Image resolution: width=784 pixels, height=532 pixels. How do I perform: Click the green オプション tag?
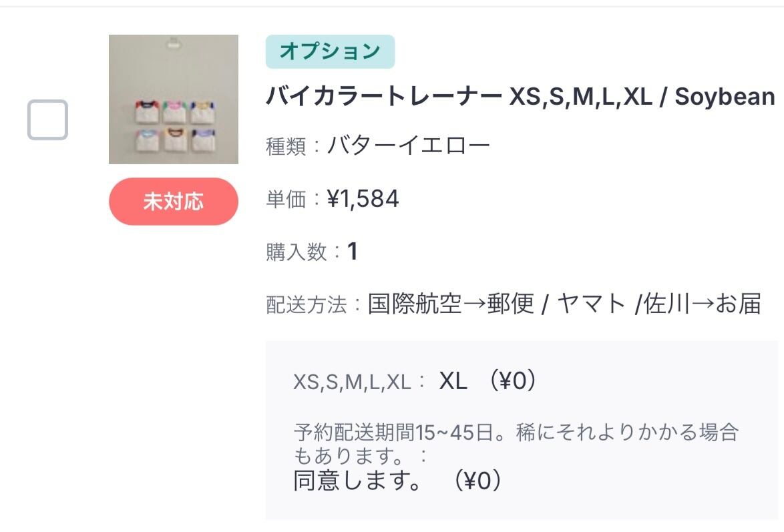(x=330, y=51)
